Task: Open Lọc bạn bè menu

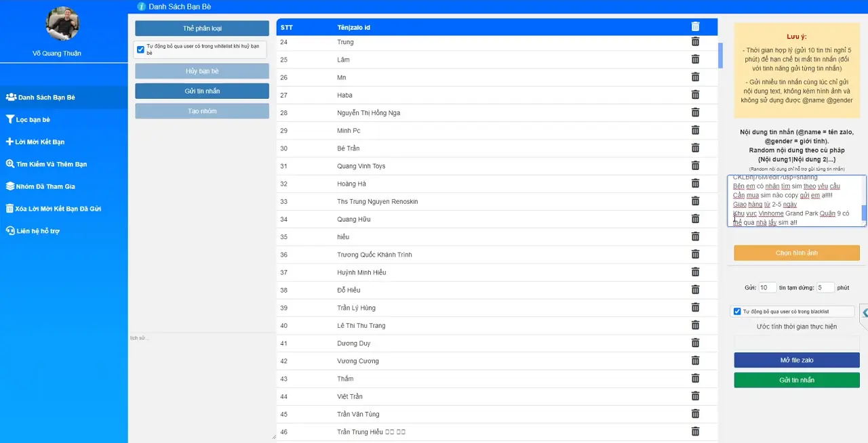Action: [x=33, y=120]
